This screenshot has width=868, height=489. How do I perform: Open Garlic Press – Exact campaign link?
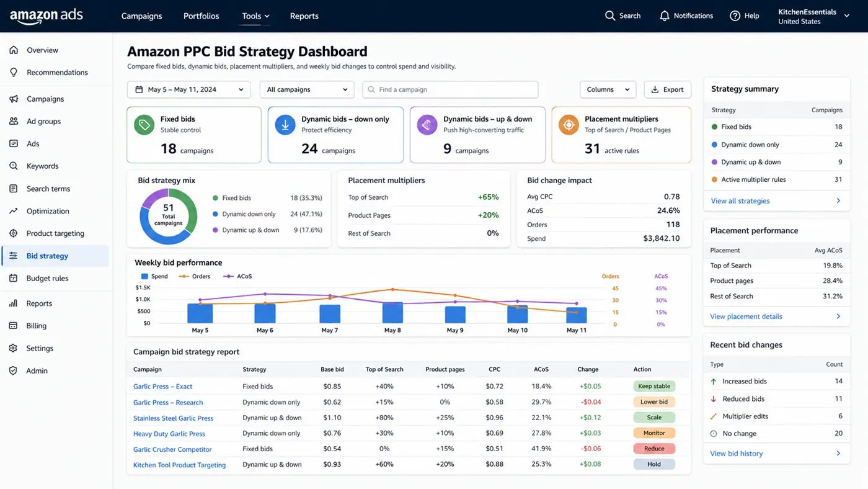pos(163,386)
